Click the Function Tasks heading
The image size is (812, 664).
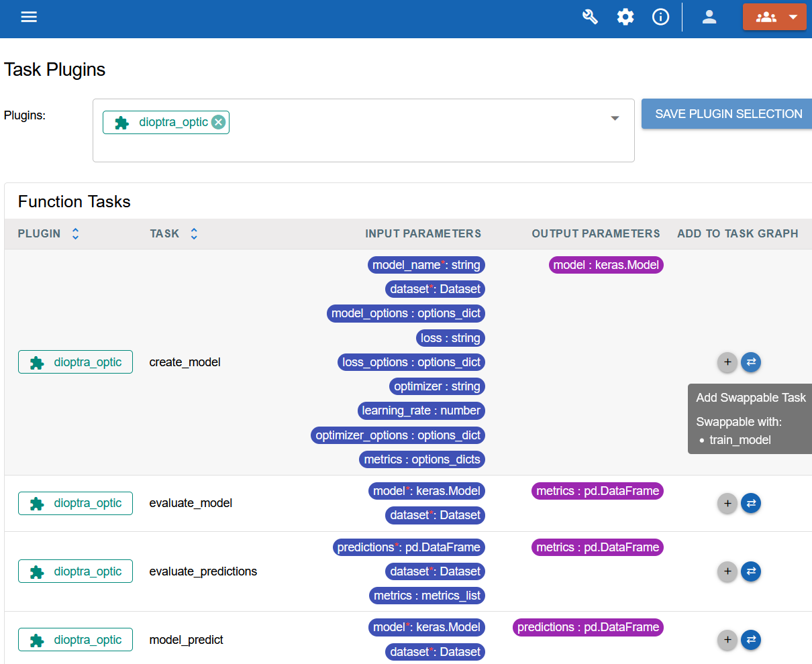coord(74,202)
